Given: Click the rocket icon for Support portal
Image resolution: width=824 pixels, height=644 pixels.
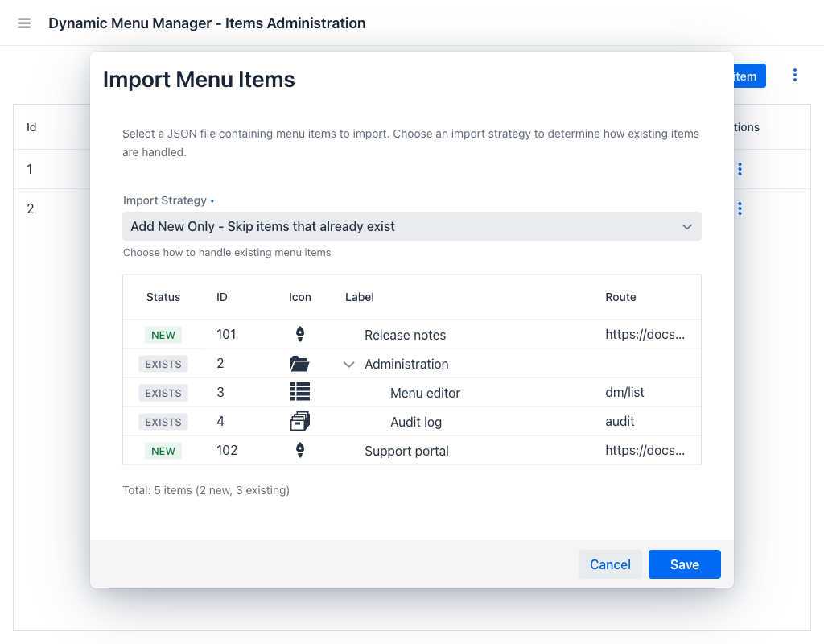Looking at the screenshot, I should point(300,450).
